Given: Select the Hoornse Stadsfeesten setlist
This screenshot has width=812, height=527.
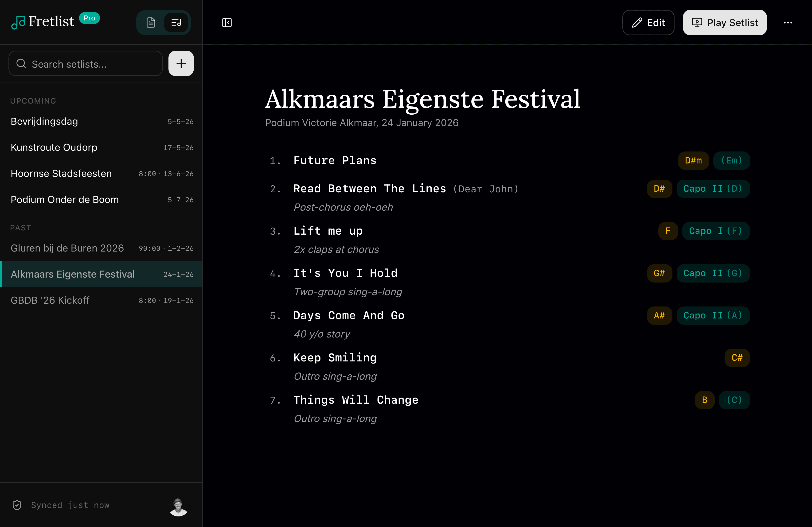Looking at the screenshot, I should 61,174.
